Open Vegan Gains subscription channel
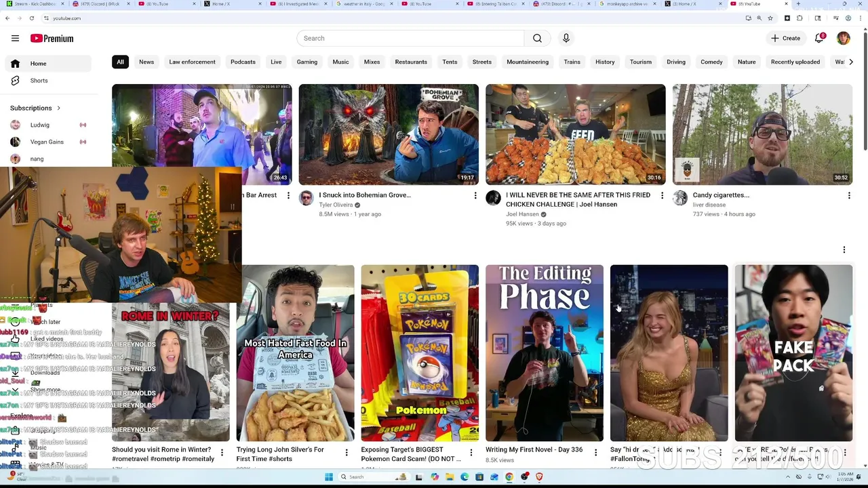 (47, 142)
